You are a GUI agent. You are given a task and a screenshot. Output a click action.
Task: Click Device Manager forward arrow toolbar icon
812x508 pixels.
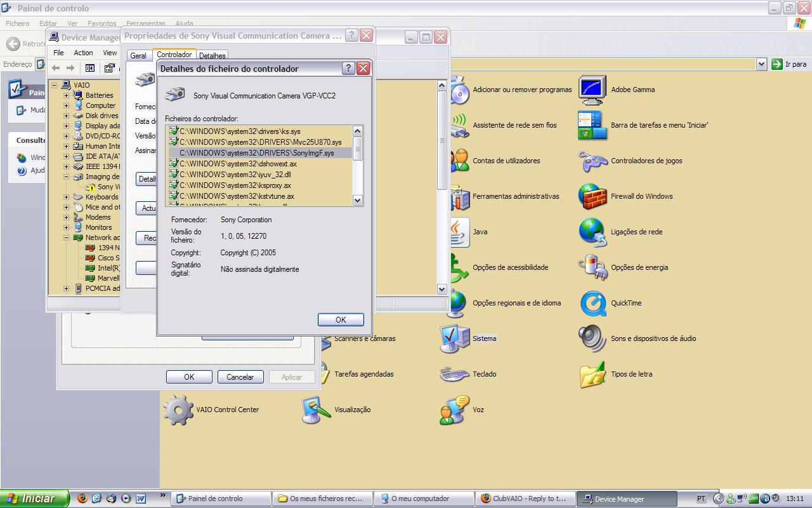click(70, 68)
